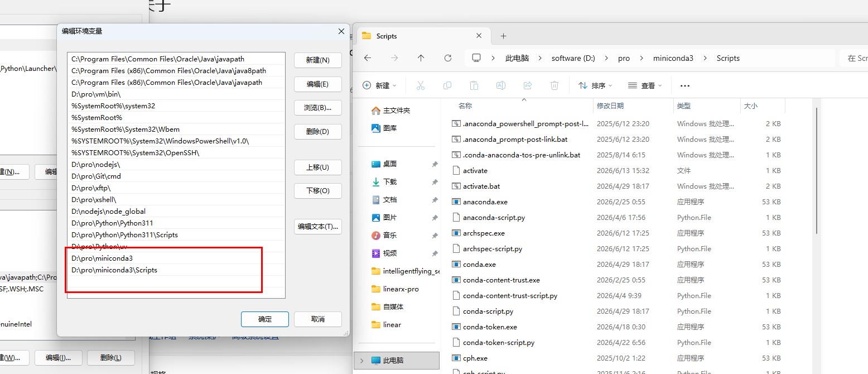Screen dimensions: 868x374
Task: Go forward in File Explorer
Action: [x=394, y=58]
